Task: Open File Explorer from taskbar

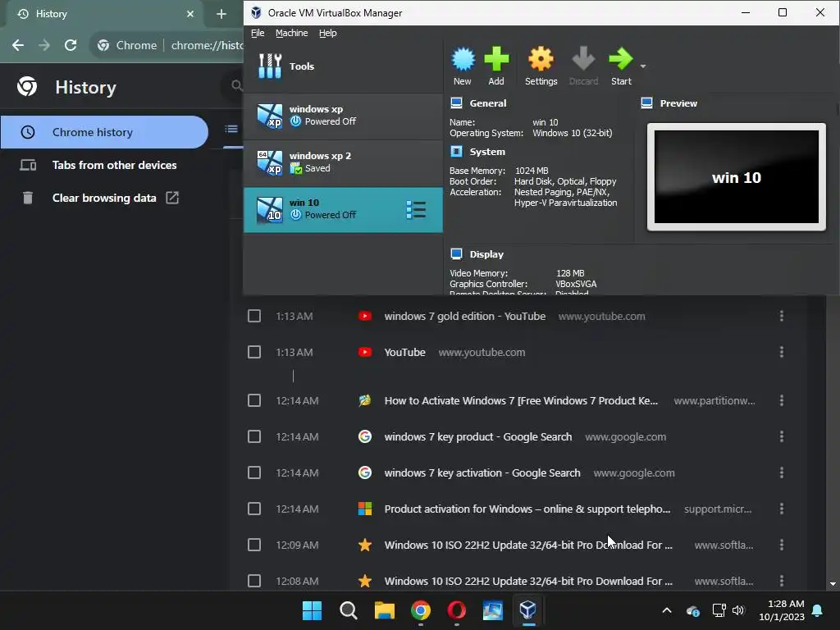Action: pyautogui.click(x=384, y=610)
